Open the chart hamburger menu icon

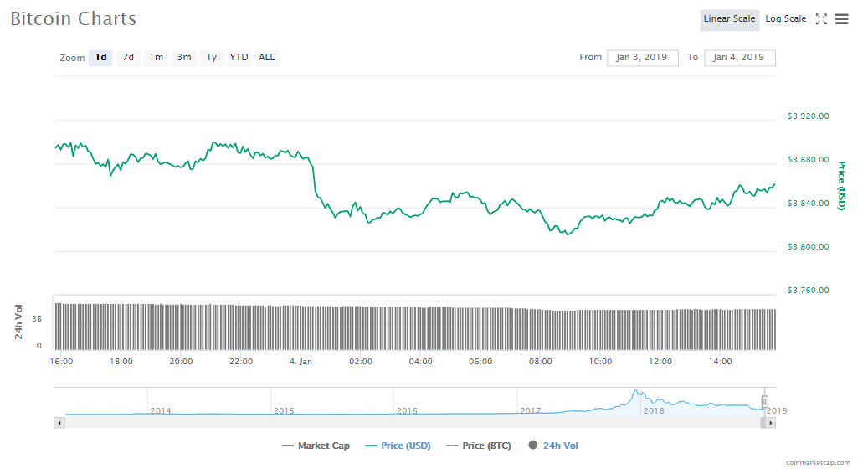[842, 19]
